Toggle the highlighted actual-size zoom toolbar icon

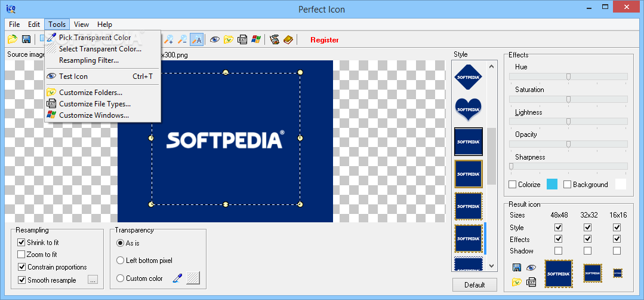[x=197, y=39]
